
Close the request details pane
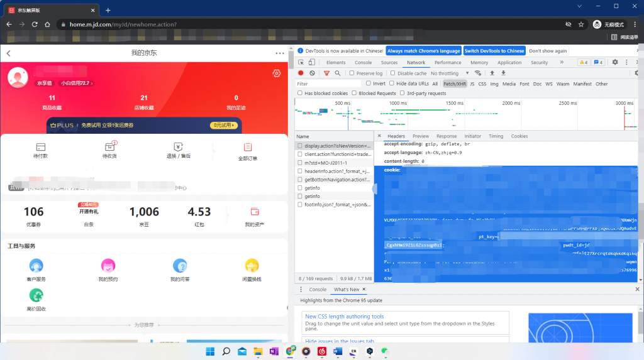pos(379,136)
